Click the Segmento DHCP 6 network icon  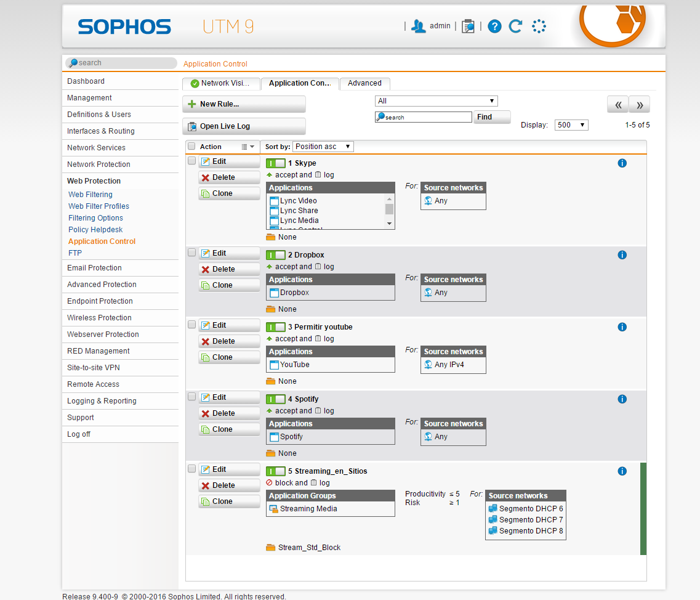(493, 508)
